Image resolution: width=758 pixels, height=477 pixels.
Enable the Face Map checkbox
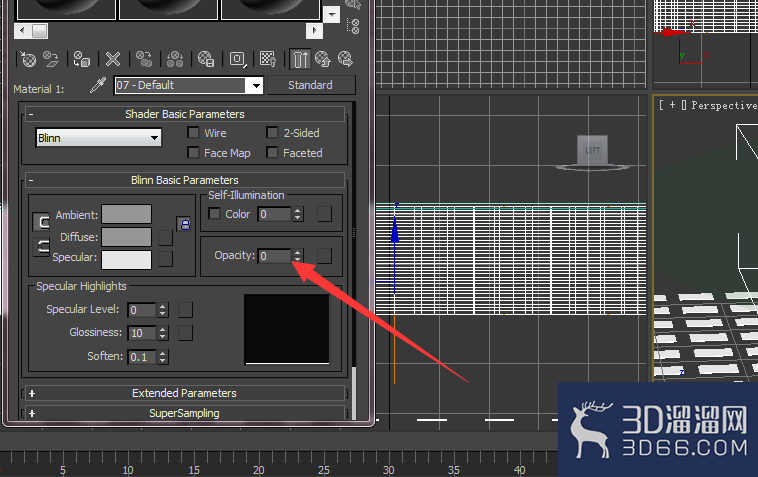click(x=193, y=153)
